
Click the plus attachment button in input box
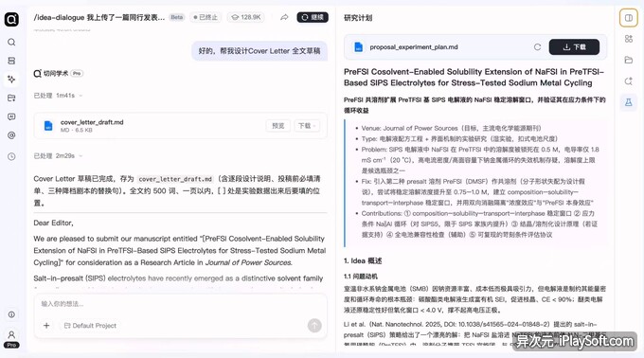click(46, 325)
